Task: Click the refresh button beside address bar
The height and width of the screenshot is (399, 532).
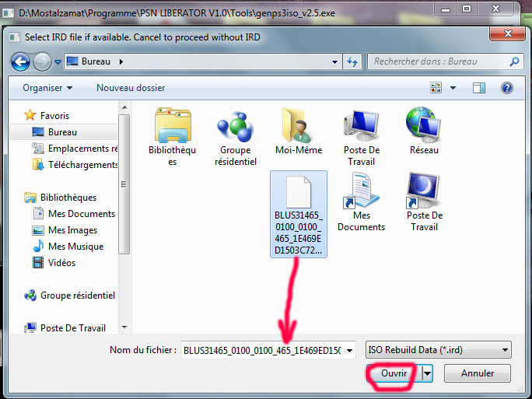Action: (353, 61)
